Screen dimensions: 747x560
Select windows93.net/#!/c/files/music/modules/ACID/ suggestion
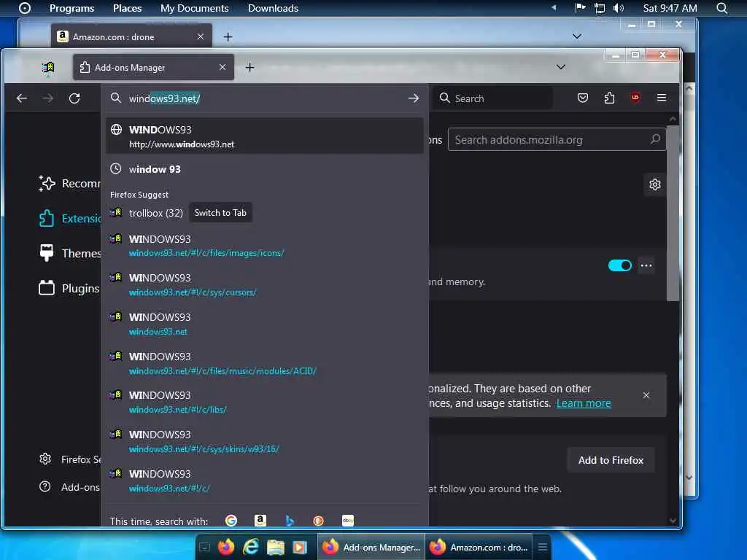click(264, 363)
